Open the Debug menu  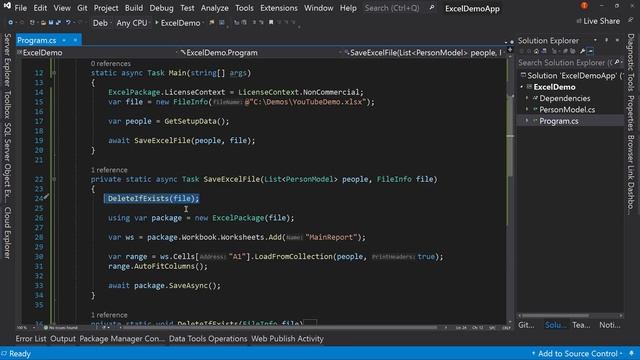(x=161, y=8)
